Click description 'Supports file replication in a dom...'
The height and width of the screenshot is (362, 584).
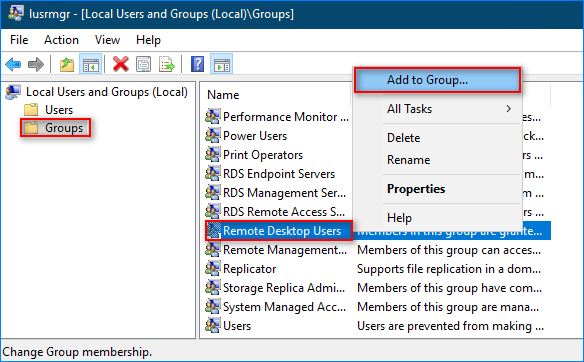pyautogui.click(x=449, y=269)
